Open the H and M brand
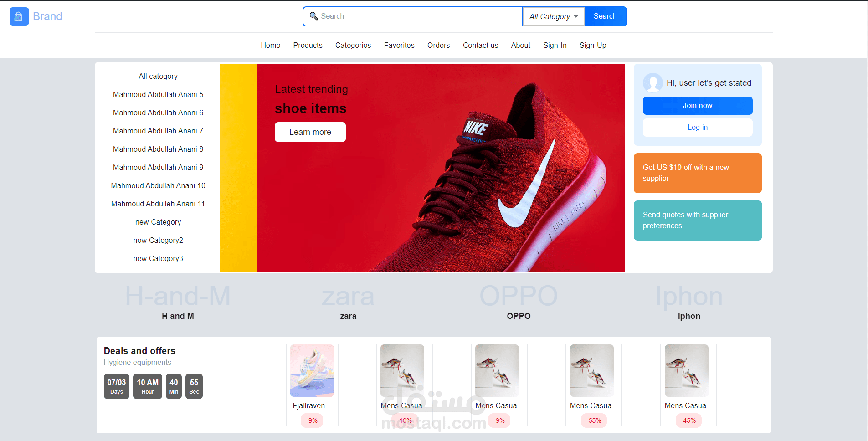This screenshot has height=441, width=868. point(178,302)
